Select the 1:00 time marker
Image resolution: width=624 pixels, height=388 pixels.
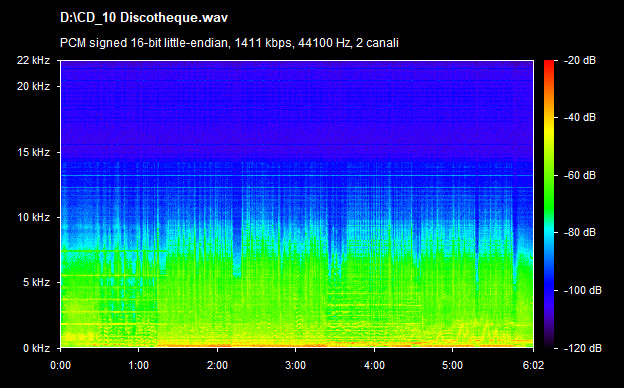coord(138,365)
